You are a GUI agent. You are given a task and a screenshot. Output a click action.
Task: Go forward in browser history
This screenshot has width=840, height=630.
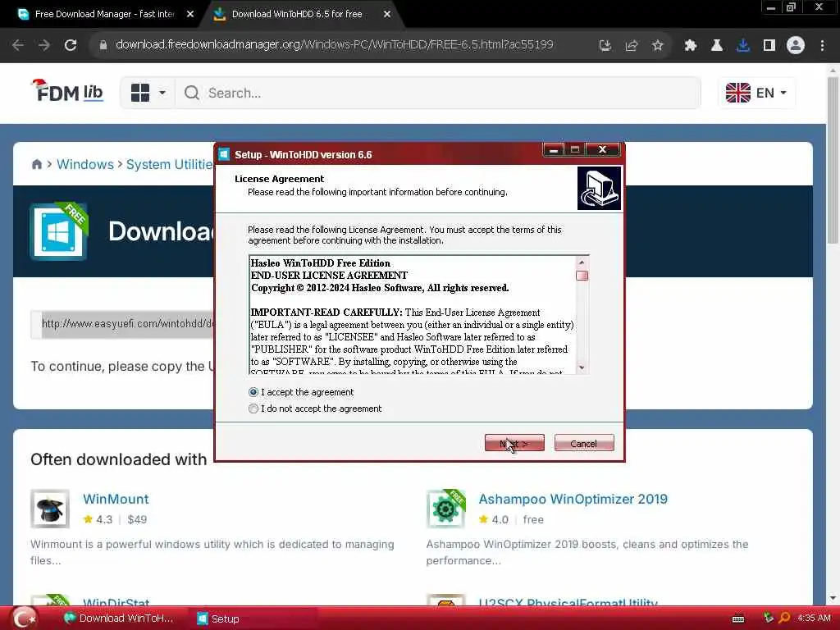pos(44,45)
